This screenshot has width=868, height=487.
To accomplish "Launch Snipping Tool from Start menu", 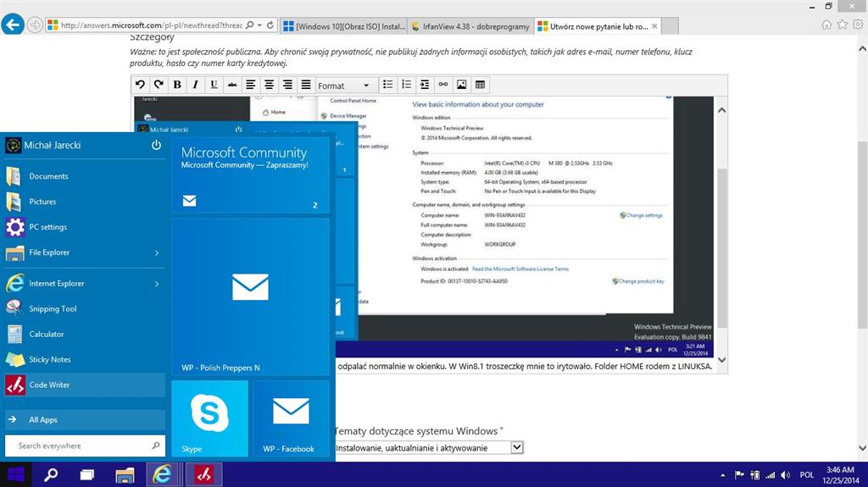I will [x=84, y=309].
